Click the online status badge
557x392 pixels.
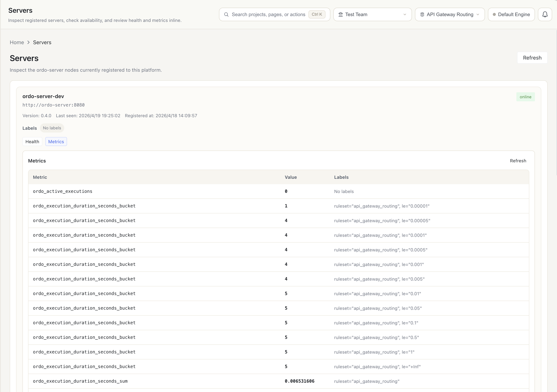[x=525, y=97]
